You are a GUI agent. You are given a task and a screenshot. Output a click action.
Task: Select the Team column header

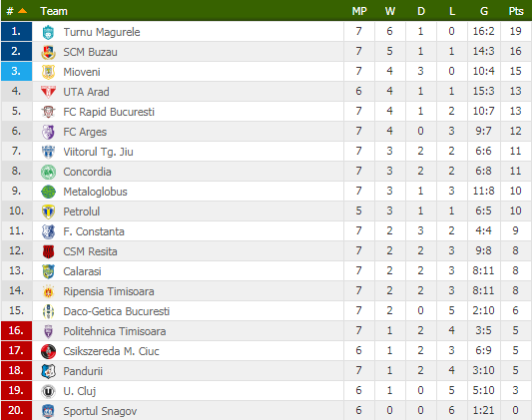pyautogui.click(x=54, y=11)
